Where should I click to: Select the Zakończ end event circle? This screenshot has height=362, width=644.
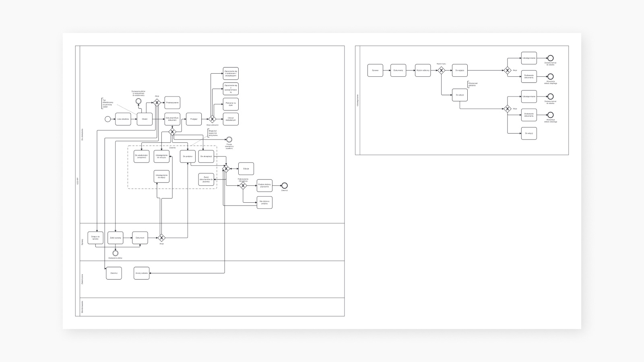[285, 185]
